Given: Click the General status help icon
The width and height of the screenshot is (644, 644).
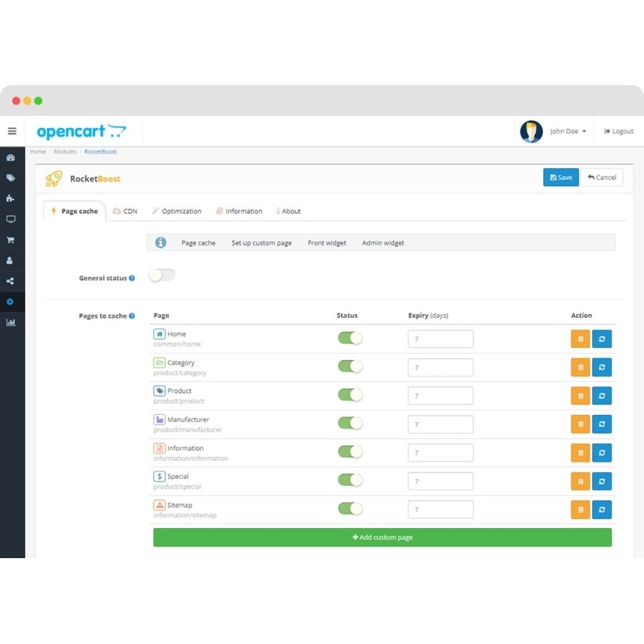Looking at the screenshot, I should tap(132, 278).
